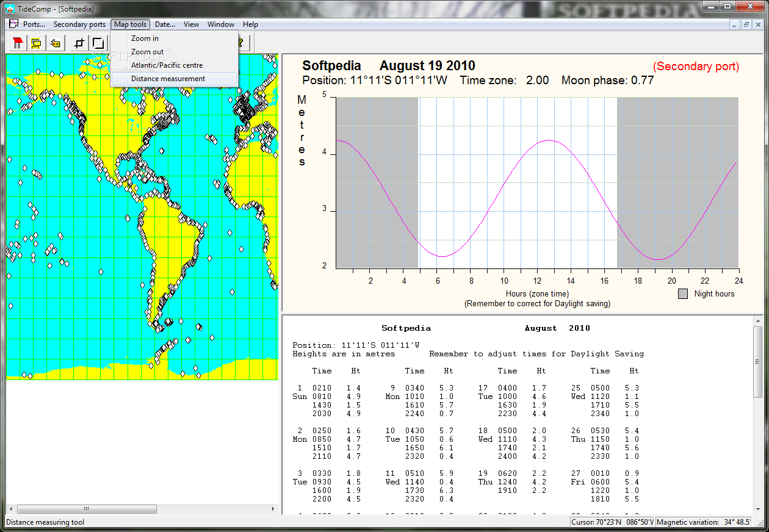The width and height of the screenshot is (769, 532).
Task: Open the Secondary ports menu
Action: point(79,24)
